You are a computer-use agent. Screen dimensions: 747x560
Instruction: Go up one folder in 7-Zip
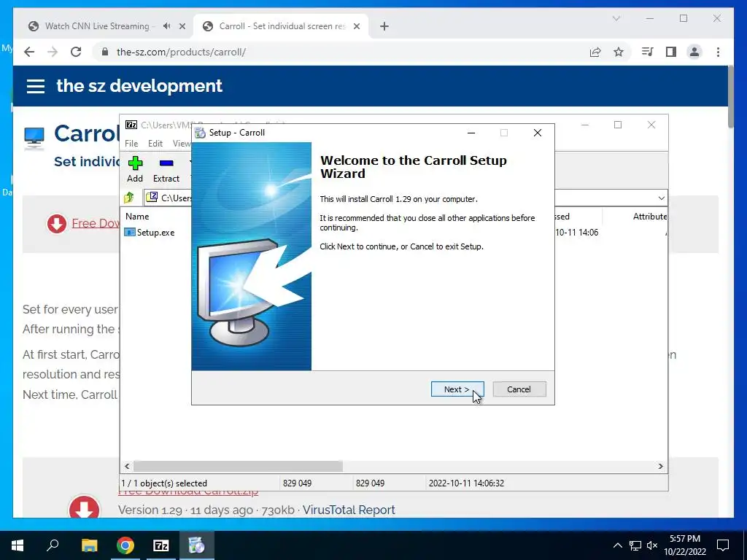(x=128, y=198)
